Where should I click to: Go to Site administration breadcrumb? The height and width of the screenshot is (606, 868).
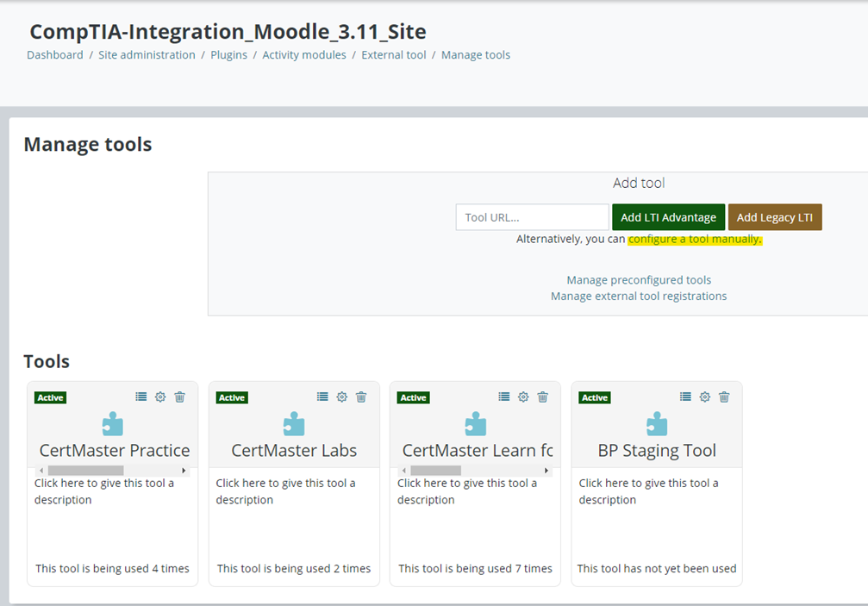pyautogui.click(x=147, y=55)
